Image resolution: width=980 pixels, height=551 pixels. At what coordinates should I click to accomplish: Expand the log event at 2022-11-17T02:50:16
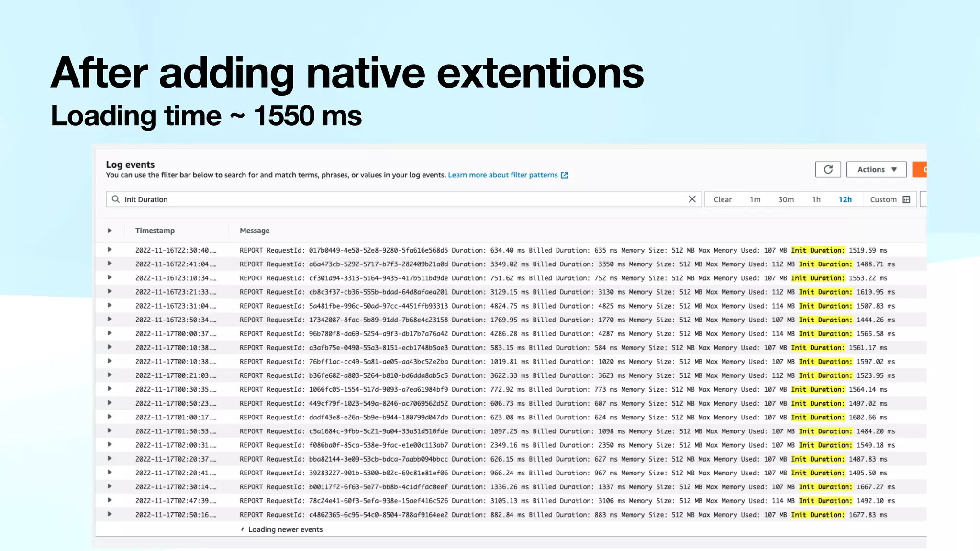click(x=110, y=514)
